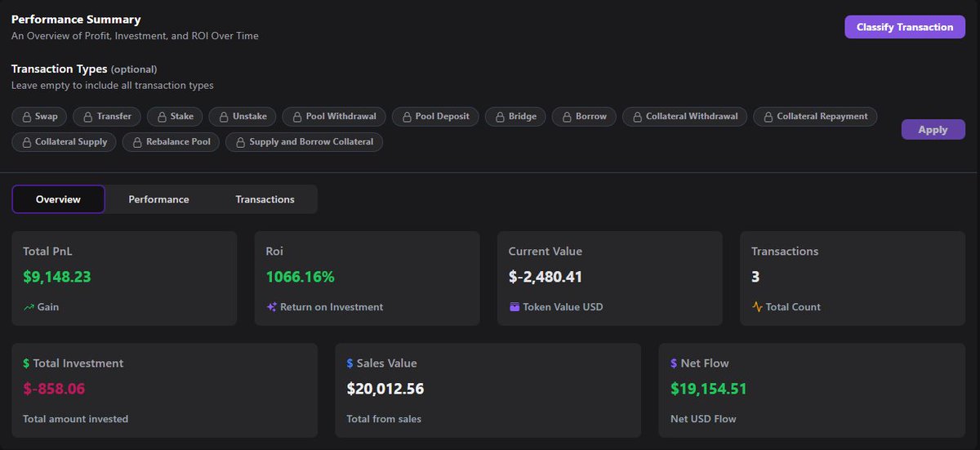Toggle the Borrow filter chip
This screenshot has height=450, width=980.
coord(584,117)
